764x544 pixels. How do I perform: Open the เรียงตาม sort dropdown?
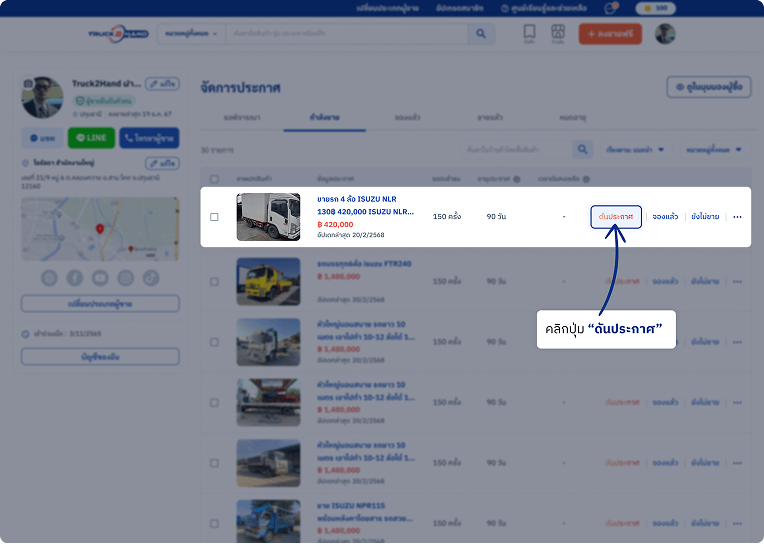pos(635,150)
